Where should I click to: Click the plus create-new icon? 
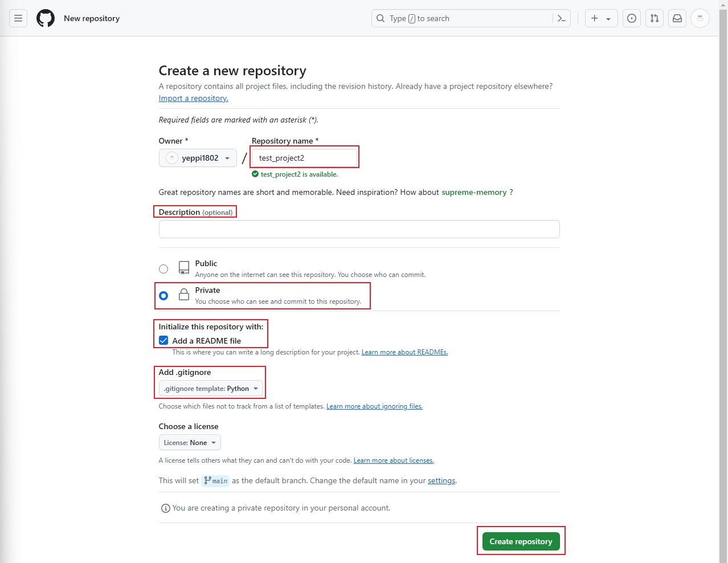594,18
